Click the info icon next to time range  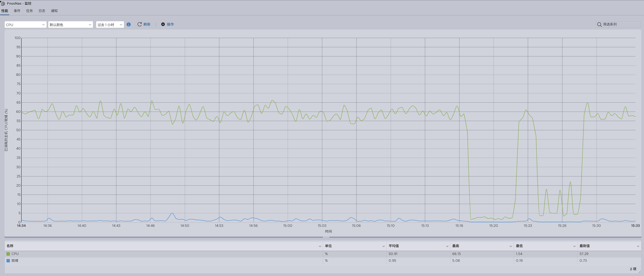[129, 24]
